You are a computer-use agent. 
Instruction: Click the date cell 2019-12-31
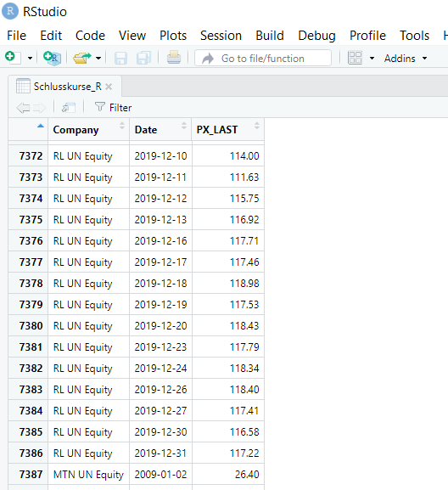160,453
